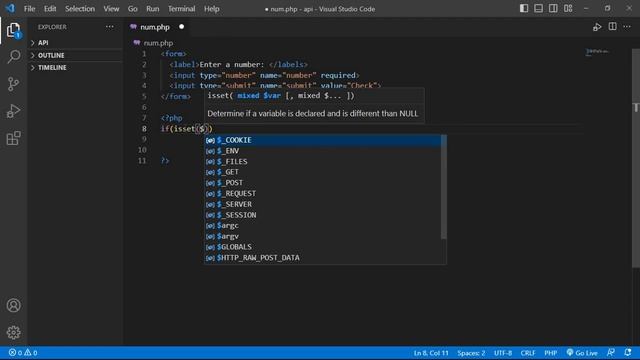The width and height of the screenshot is (640, 360).
Task: Open Source Control view
Action: click(x=13, y=84)
